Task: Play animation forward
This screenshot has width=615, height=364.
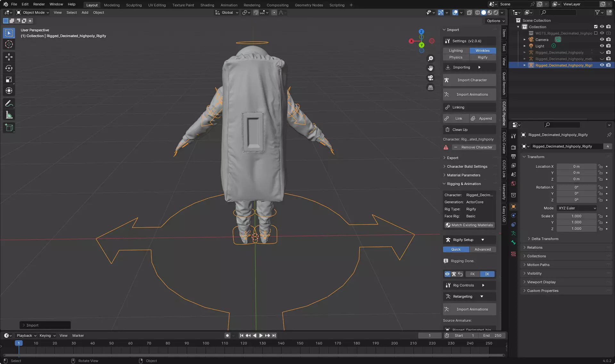Action: click(261, 336)
